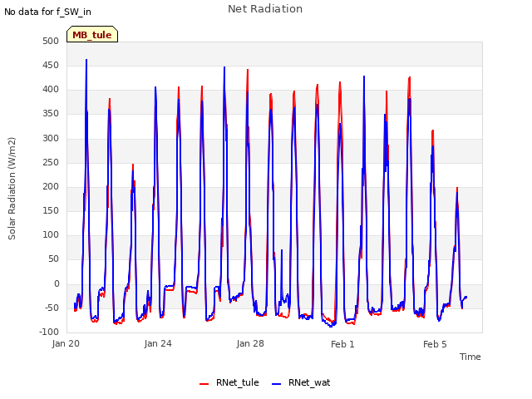Click the Feb 1 x-axis tick label

(342, 344)
